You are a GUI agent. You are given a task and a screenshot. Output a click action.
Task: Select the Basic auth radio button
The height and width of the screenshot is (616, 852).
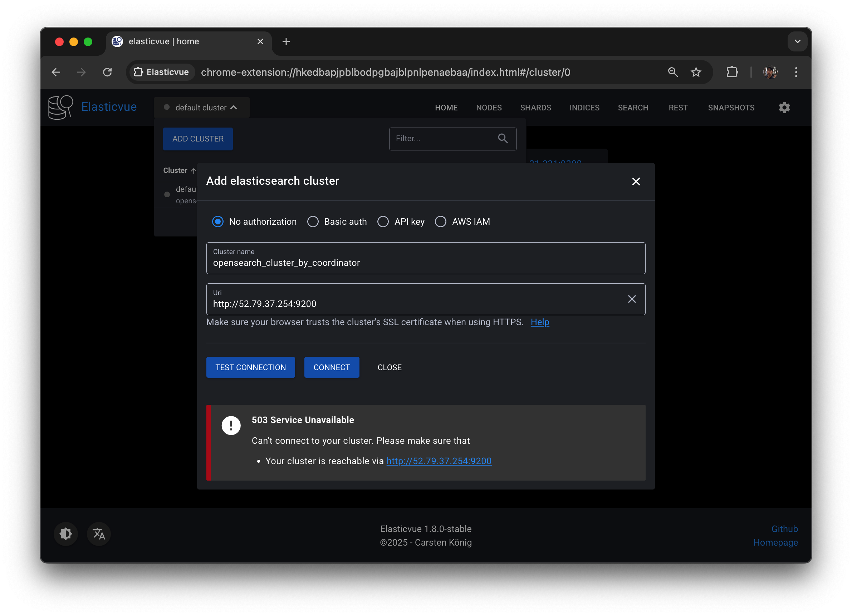pos(313,222)
